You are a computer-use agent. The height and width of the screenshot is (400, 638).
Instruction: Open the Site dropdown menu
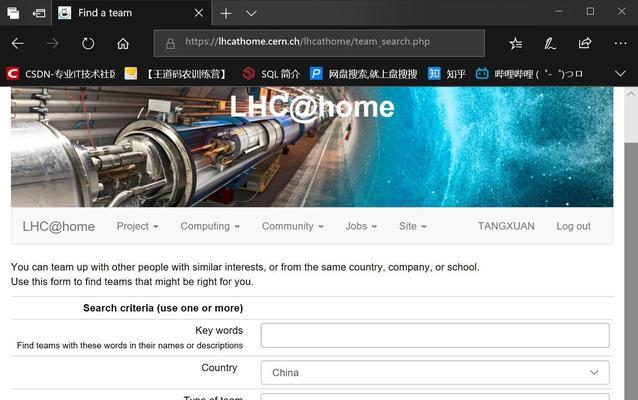pyautogui.click(x=413, y=226)
